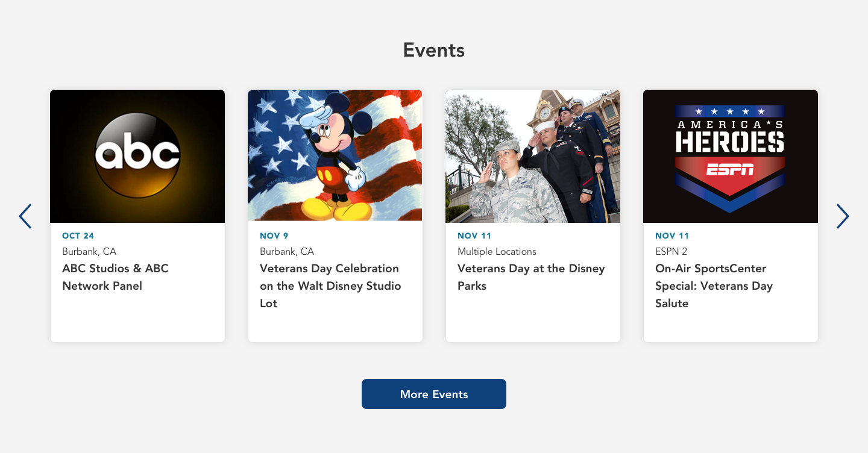Open Veterans Day at the Disney Parks
The image size is (868, 453).
(x=531, y=277)
